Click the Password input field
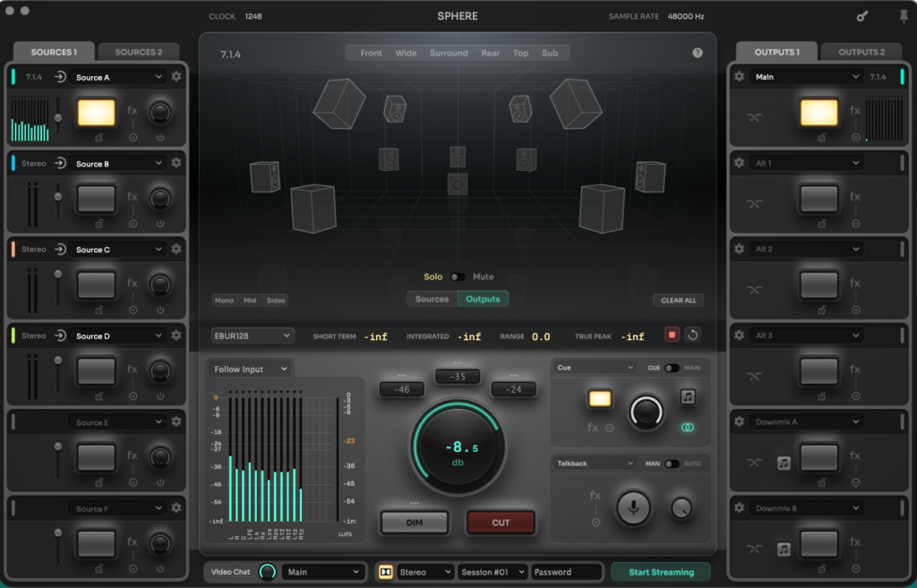Screen dimensions: 917x588 567,571
